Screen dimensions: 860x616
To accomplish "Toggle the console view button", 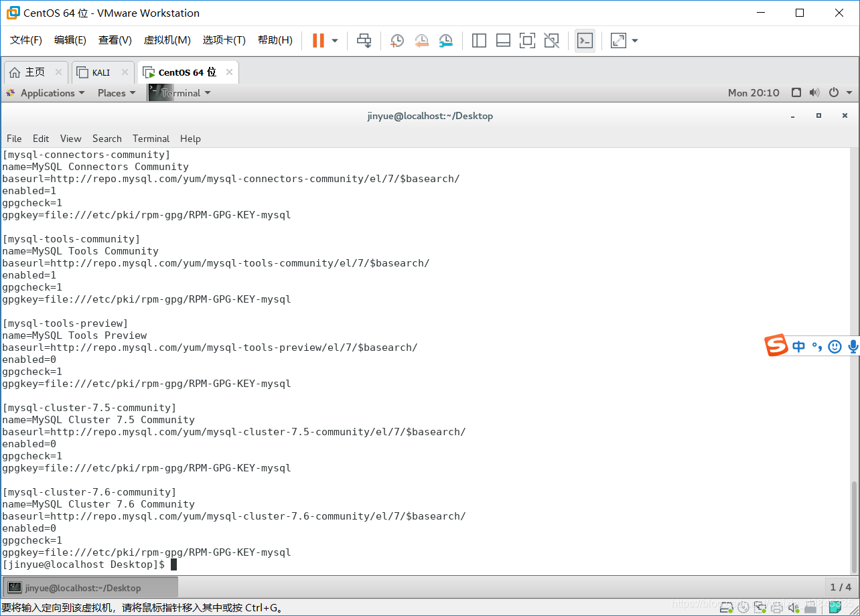I will click(585, 41).
